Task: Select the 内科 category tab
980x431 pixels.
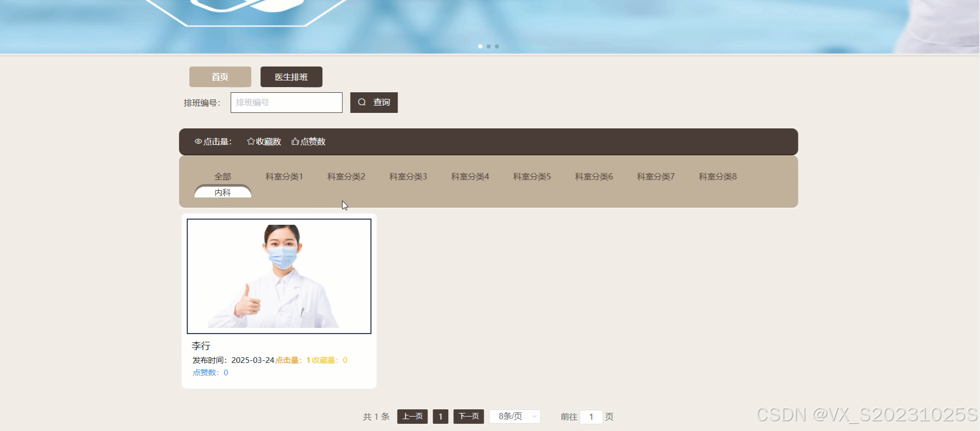Action: coord(223,192)
